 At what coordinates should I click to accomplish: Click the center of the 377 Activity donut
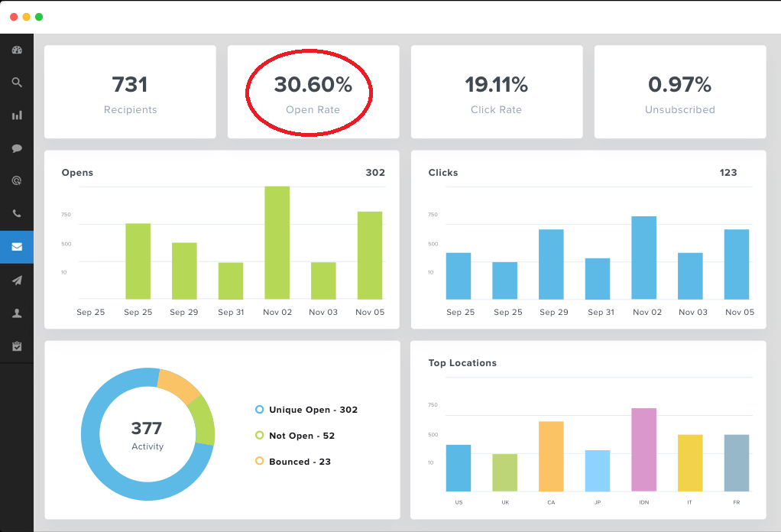pyautogui.click(x=147, y=434)
